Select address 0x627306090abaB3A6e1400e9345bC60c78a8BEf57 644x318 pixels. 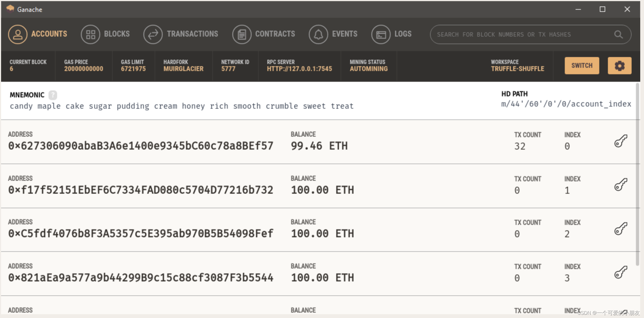pos(141,146)
